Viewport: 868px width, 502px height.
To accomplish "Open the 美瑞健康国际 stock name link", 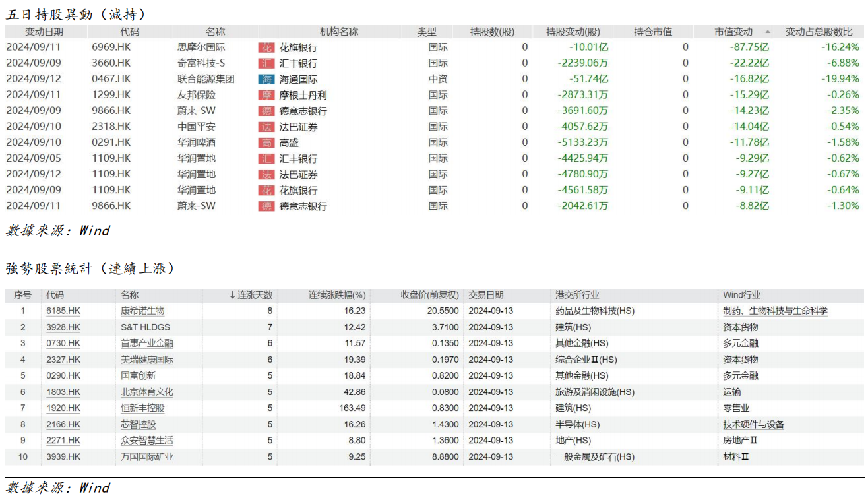I will point(147,360).
